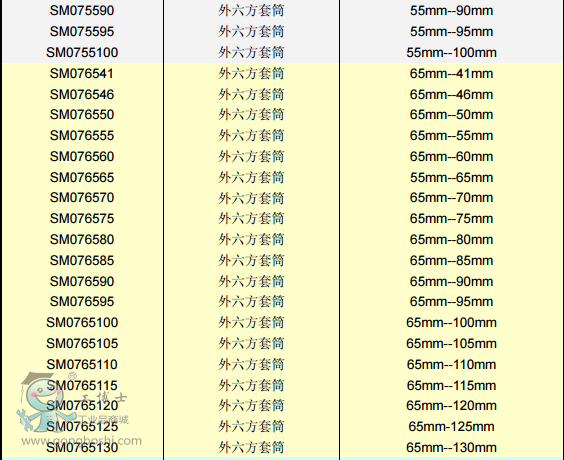Click the product name beside SM076560
The height and width of the screenshot is (460, 564).
click(251, 157)
